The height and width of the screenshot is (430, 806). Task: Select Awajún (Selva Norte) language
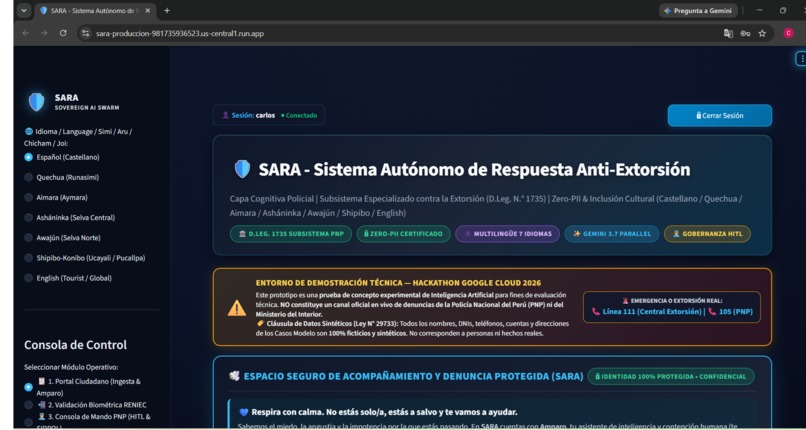point(62,238)
